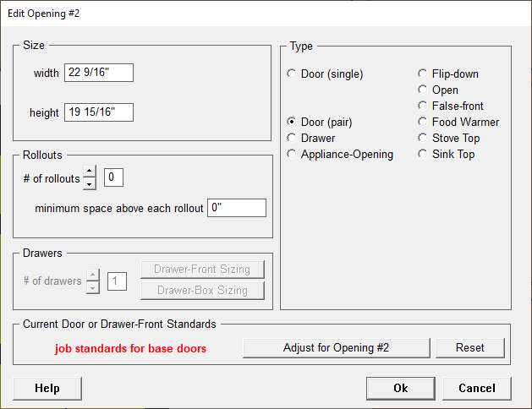Select the Door (single) type
The image size is (532, 409).
pyautogui.click(x=293, y=74)
